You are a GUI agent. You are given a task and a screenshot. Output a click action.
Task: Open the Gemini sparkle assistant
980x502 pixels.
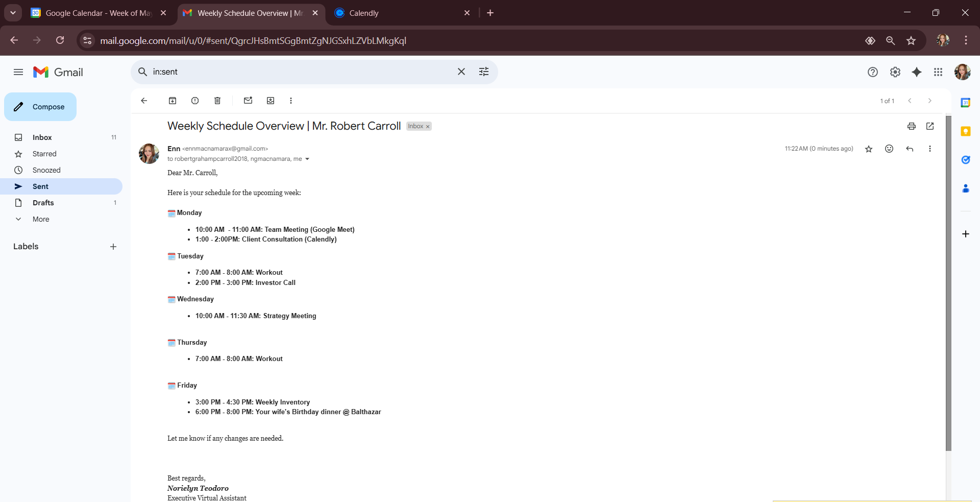(x=917, y=72)
